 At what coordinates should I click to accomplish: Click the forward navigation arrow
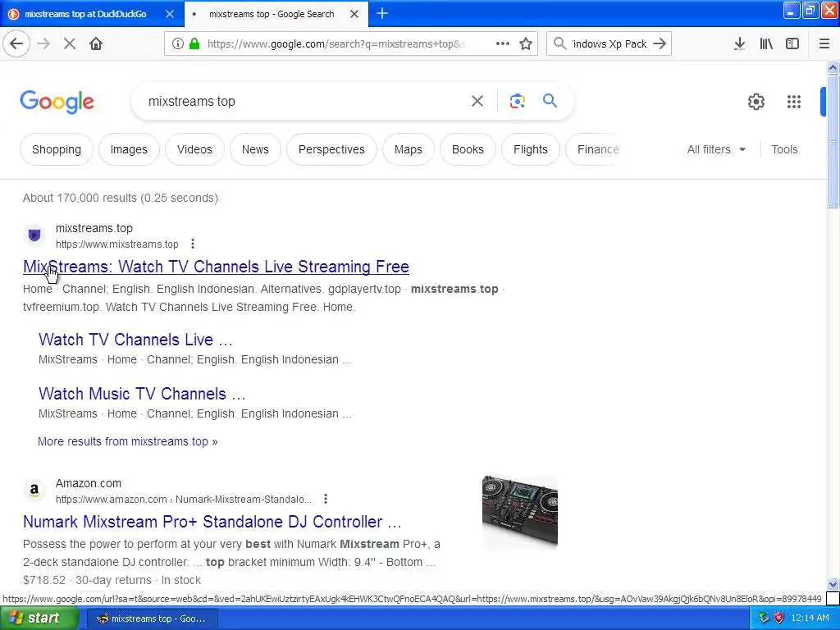pyautogui.click(x=43, y=44)
